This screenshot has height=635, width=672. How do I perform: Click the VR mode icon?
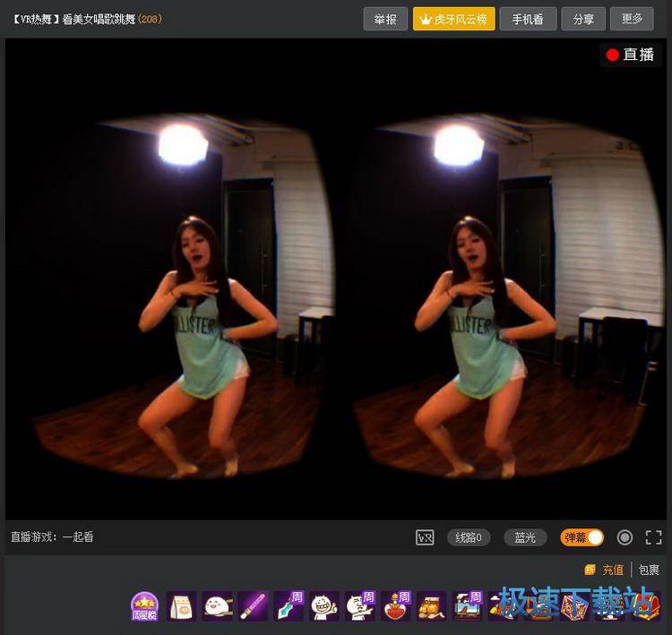425,537
